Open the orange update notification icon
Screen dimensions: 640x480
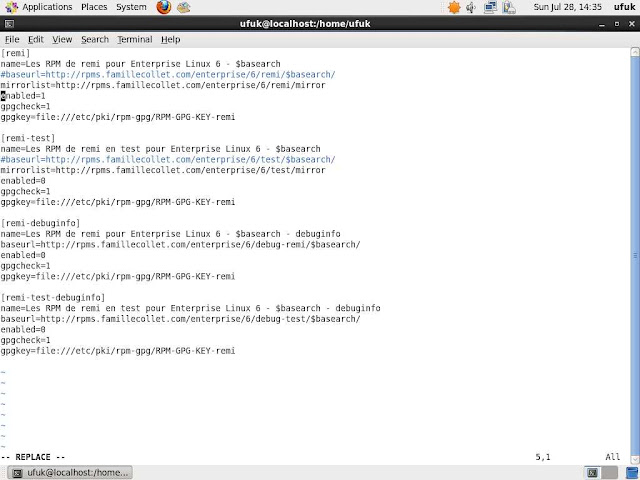click(x=454, y=7)
